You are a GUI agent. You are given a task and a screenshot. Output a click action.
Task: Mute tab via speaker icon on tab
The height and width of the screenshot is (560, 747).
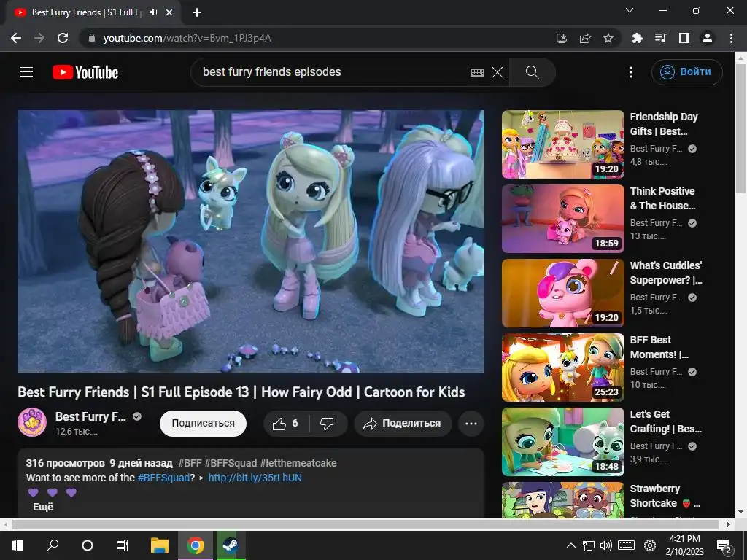pos(153,12)
